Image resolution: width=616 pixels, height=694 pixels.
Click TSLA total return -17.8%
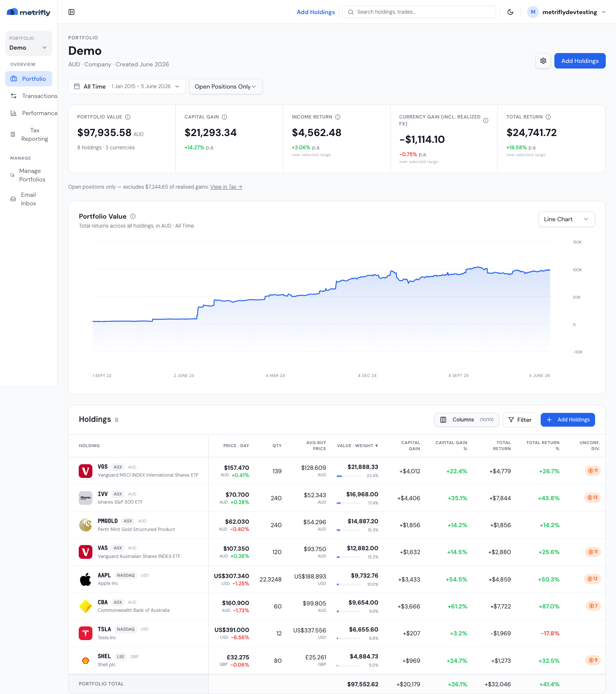tap(550, 633)
